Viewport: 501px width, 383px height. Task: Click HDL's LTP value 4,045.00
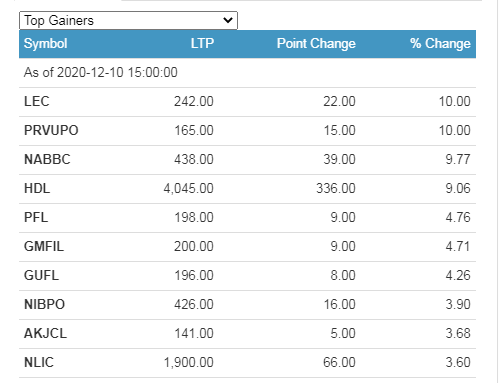[x=188, y=189]
